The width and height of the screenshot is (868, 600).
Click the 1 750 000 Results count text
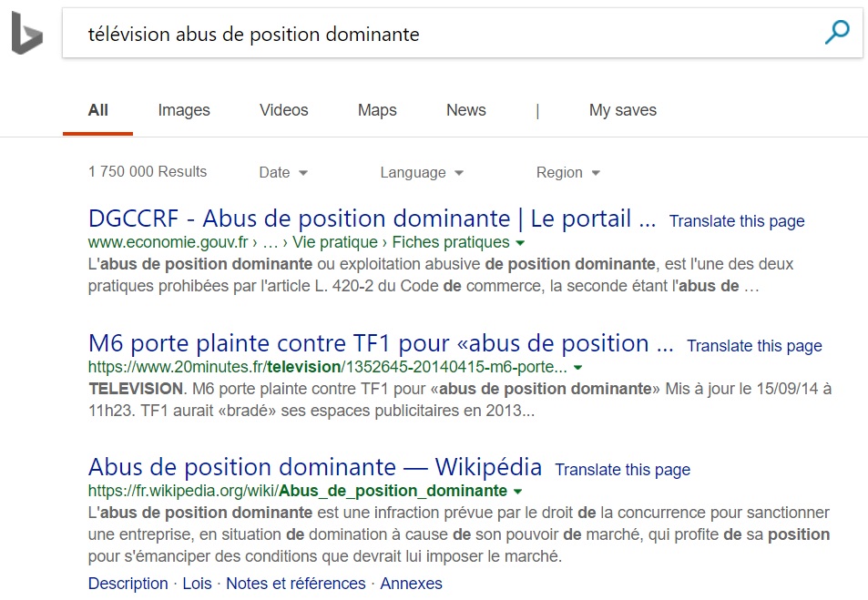coord(148,171)
